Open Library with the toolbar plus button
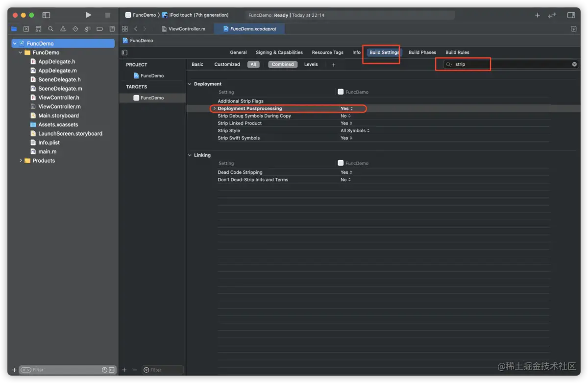The width and height of the screenshot is (588, 383). pos(538,15)
